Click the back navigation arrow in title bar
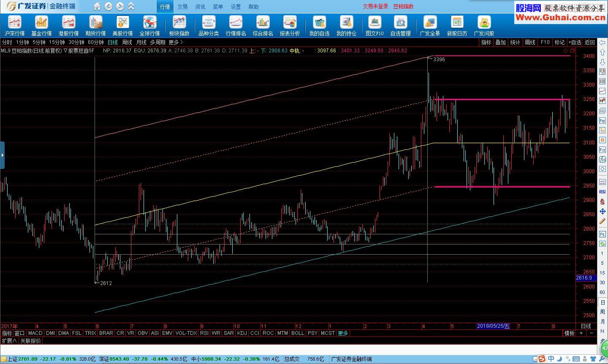The height and width of the screenshot is (364, 608). click(x=109, y=6)
